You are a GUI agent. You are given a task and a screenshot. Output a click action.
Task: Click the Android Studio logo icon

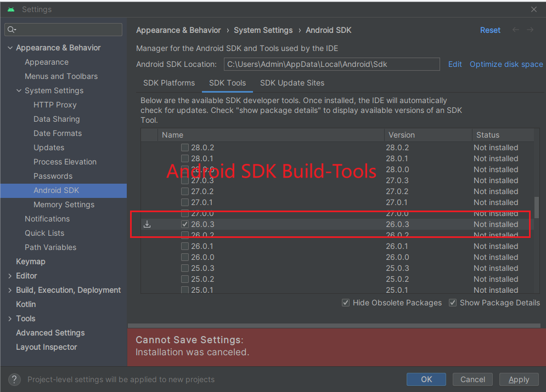(x=11, y=9)
